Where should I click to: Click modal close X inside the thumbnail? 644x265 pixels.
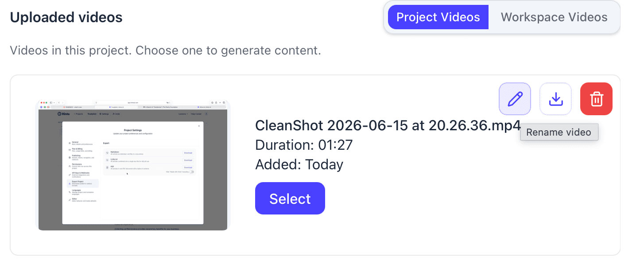point(199,126)
